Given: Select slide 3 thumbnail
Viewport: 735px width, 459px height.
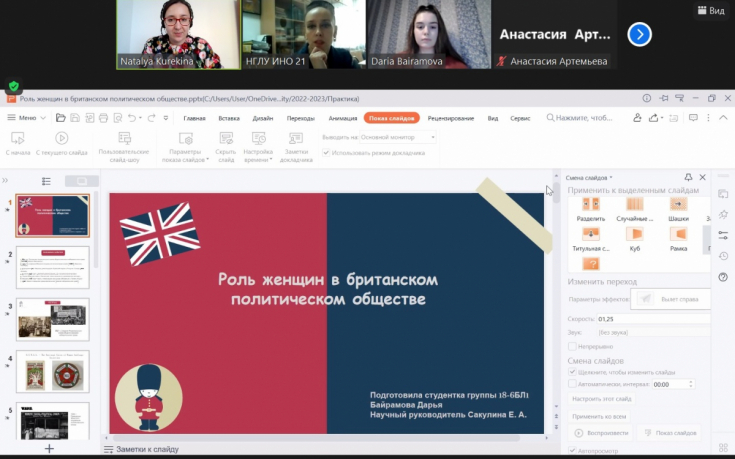Looking at the screenshot, I should click(52, 319).
